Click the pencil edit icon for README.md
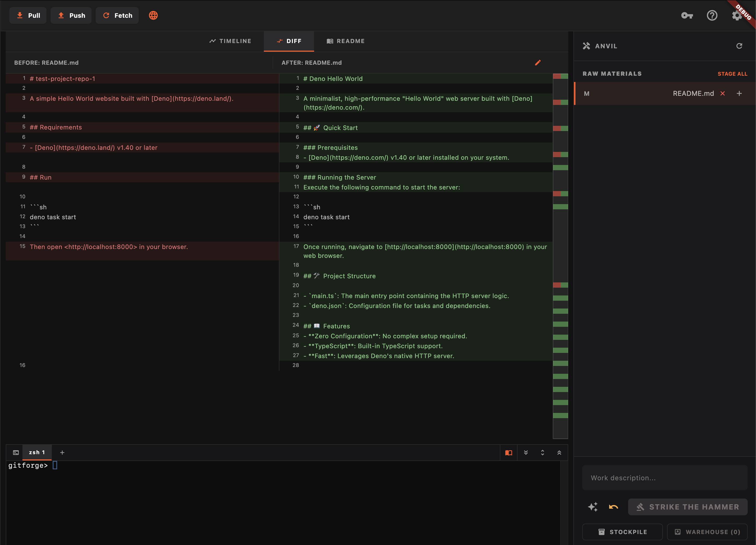Viewport: 756px width, 545px height. pyautogui.click(x=538, y=63)
